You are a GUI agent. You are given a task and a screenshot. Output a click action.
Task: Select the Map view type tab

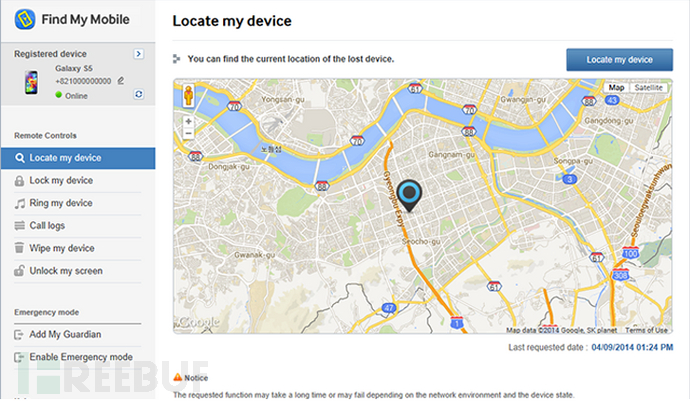[x=616, y=88]
